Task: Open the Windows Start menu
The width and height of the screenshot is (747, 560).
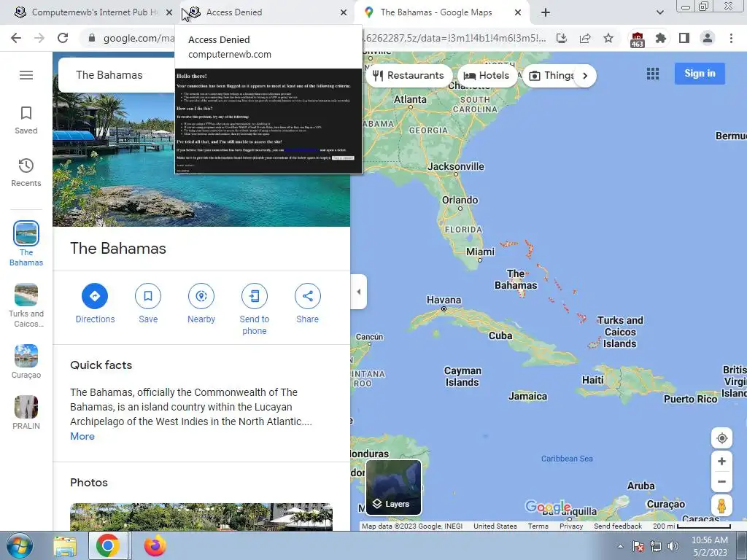Action: [x=20, y=545]
